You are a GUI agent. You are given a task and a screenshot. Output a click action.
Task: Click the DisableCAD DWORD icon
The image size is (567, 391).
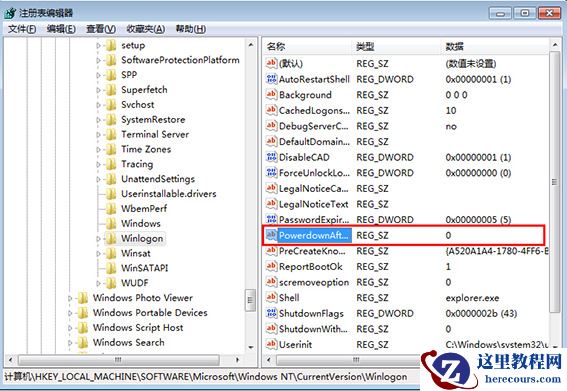tap(271, 157)
